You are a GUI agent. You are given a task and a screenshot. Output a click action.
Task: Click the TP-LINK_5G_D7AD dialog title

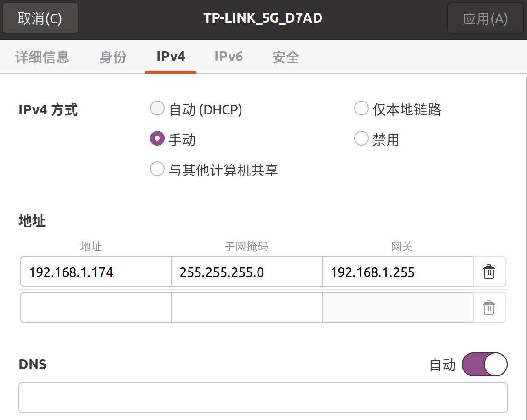pos(263,18)
